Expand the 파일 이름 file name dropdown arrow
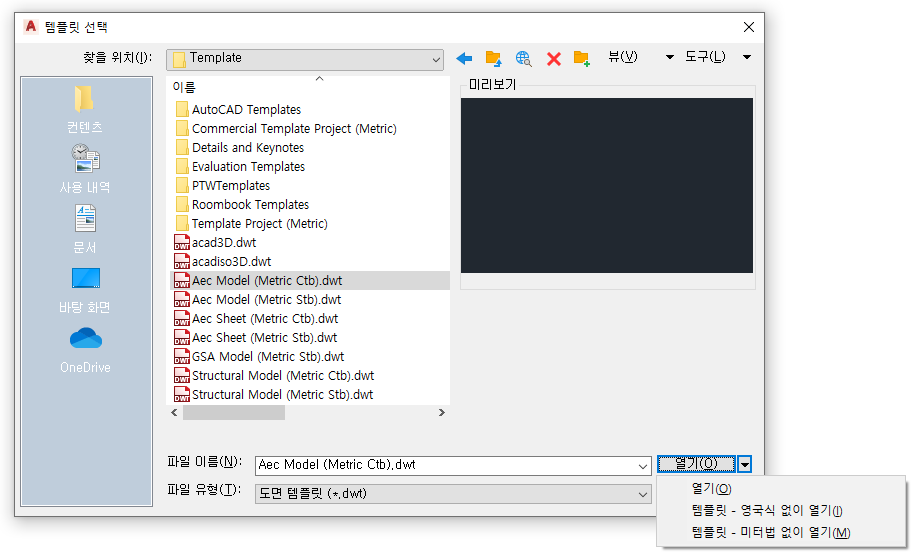 (643, 466)
